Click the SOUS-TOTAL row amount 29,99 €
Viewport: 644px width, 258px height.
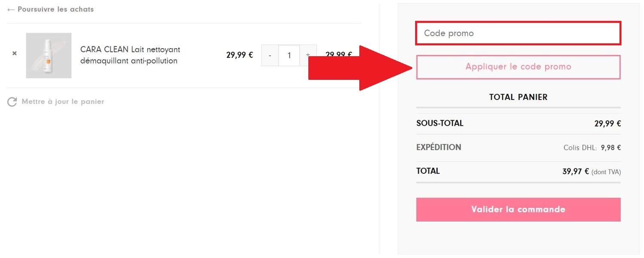607,123
